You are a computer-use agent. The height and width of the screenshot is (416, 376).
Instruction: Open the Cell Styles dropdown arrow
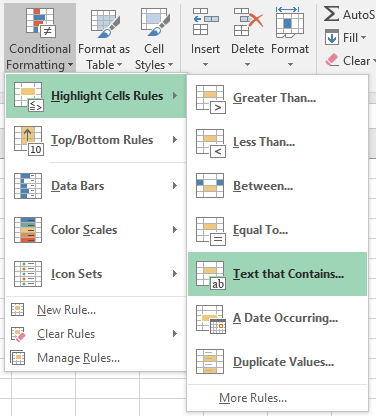pyautogui.click(x=170, y=65)
